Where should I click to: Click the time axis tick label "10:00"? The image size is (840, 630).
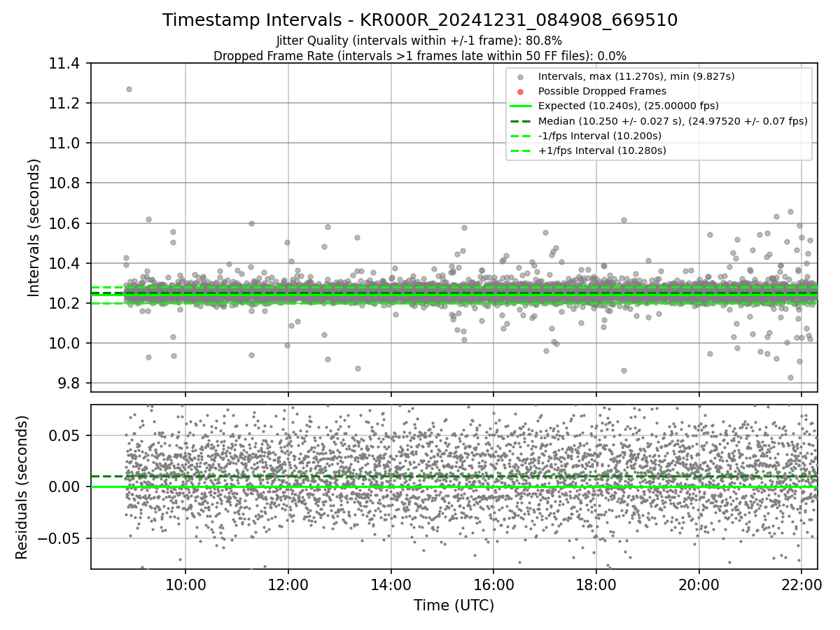pyautogui.click(x=185, y=584)
